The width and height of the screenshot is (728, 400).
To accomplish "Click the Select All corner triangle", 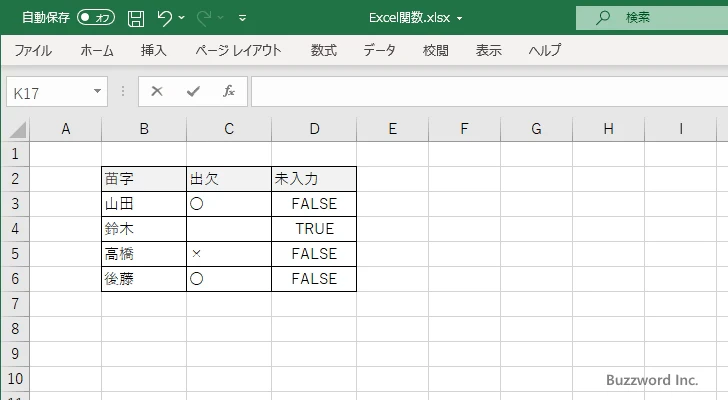I will click(17, 129).
